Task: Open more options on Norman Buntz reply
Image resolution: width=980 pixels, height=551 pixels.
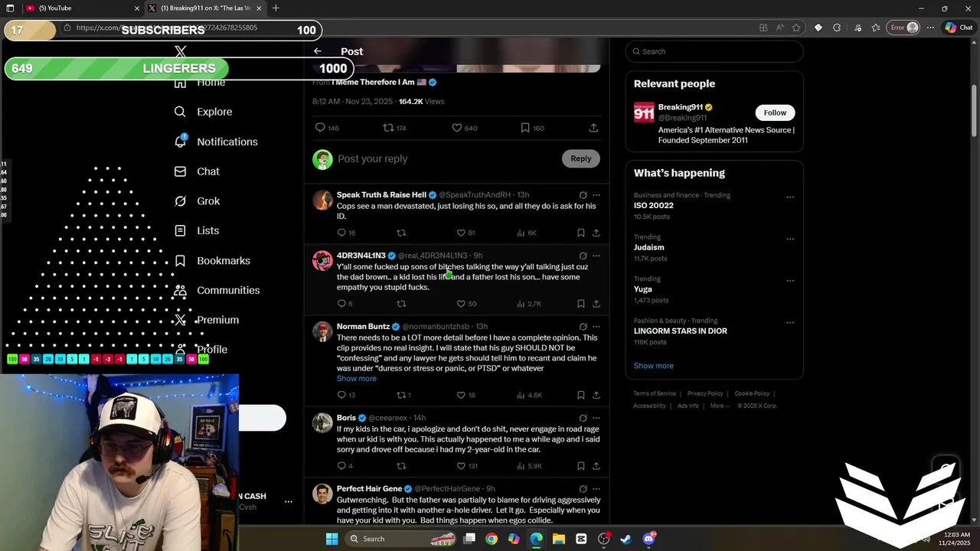Action: click(x=596, y=327)
